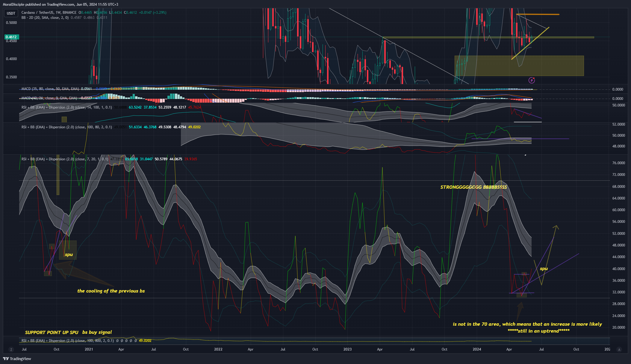Click the 'still in an uptrend' annotation

coord(538,331)
